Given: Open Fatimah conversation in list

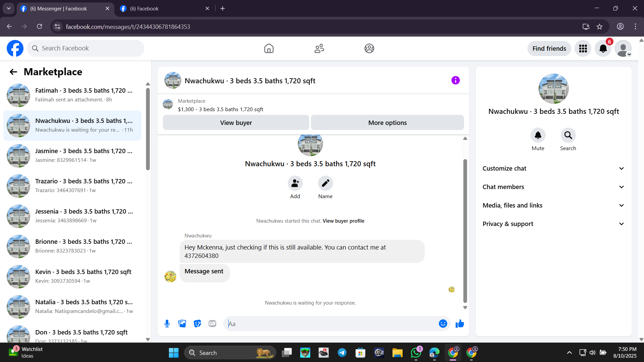Looking at the screenshot, I should click(72, 95).
